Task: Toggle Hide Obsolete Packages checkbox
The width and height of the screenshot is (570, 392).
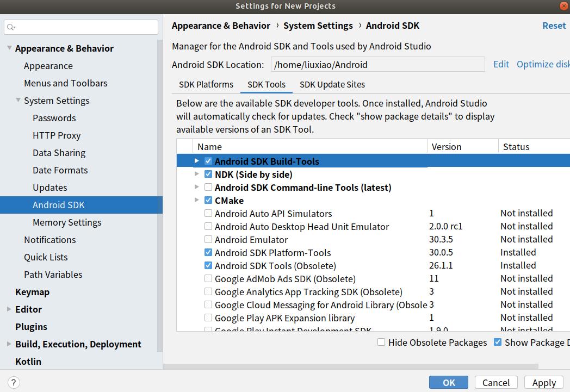Action: click(381, 343)
